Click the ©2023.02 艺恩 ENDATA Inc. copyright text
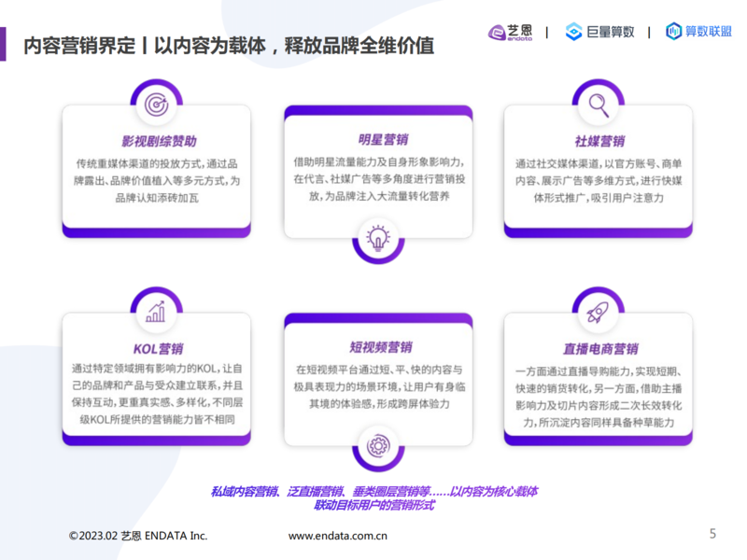747x560 pixels. tap(138, 536)
